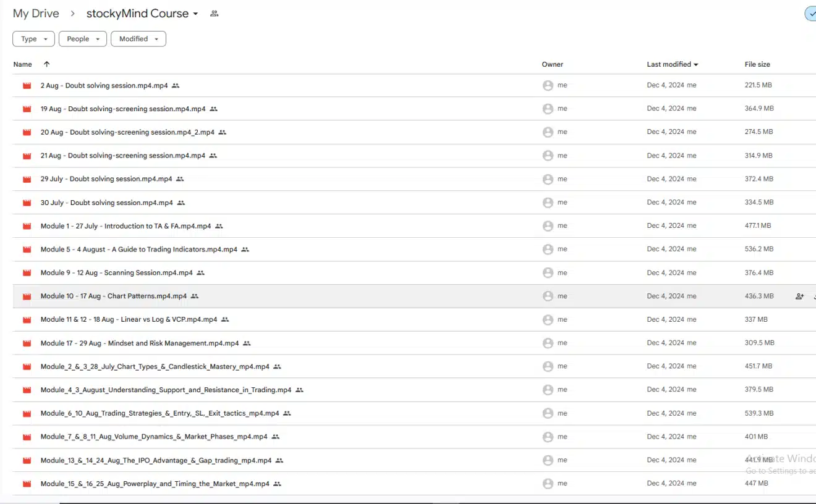Select 20 Aug Doubt solving-screening session.mp4_2.mp4
Screen dimensions: 816x504
click(x=127, y=133)
